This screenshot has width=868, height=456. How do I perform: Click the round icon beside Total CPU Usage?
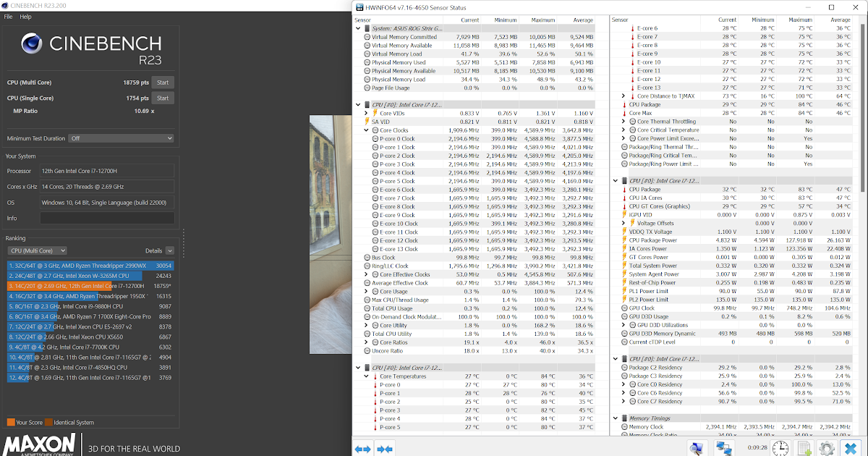point(367,308)
